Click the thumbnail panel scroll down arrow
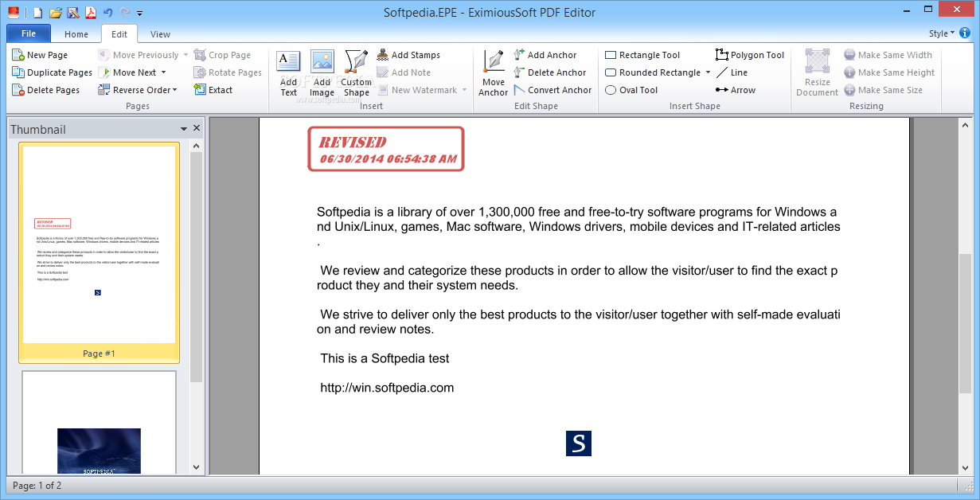 [197, 467]
